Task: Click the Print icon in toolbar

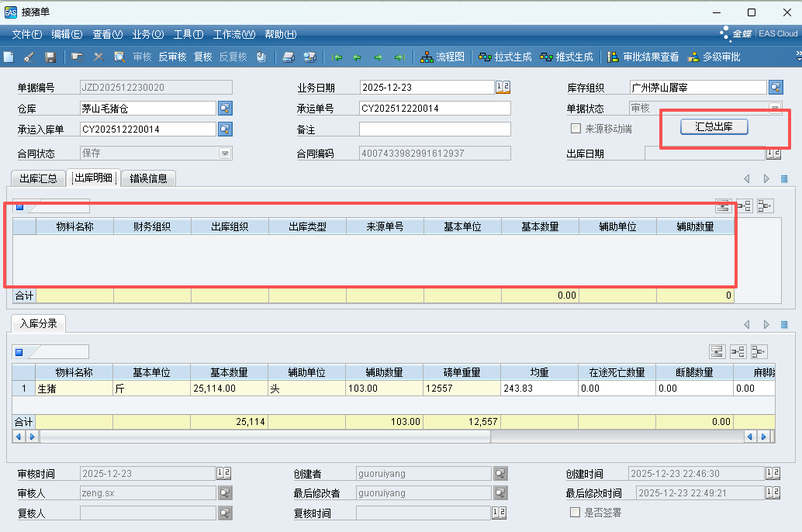Action: (x=289, y=57)
